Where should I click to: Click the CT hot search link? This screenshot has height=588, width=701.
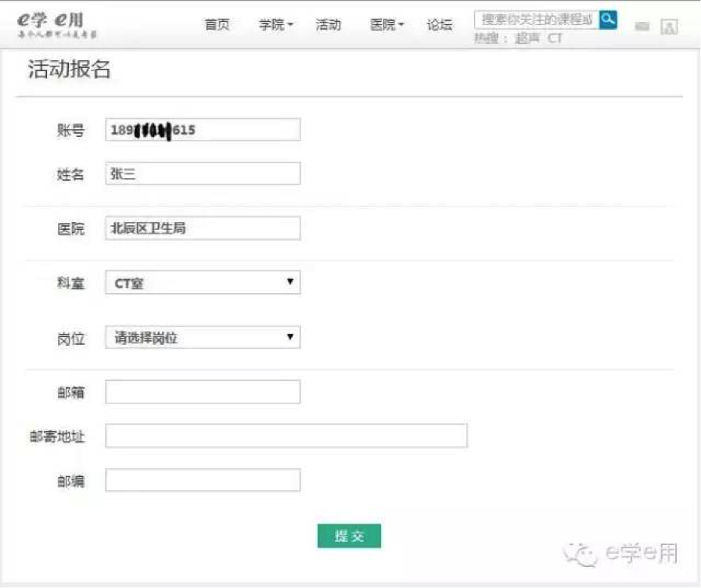555,38
